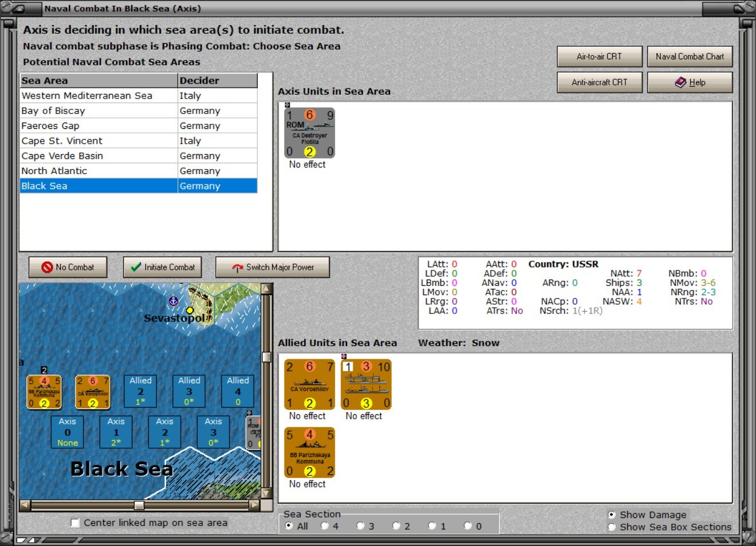Click the NRng: 2-3 stat
756x546 pixels.
coord(693,292)
